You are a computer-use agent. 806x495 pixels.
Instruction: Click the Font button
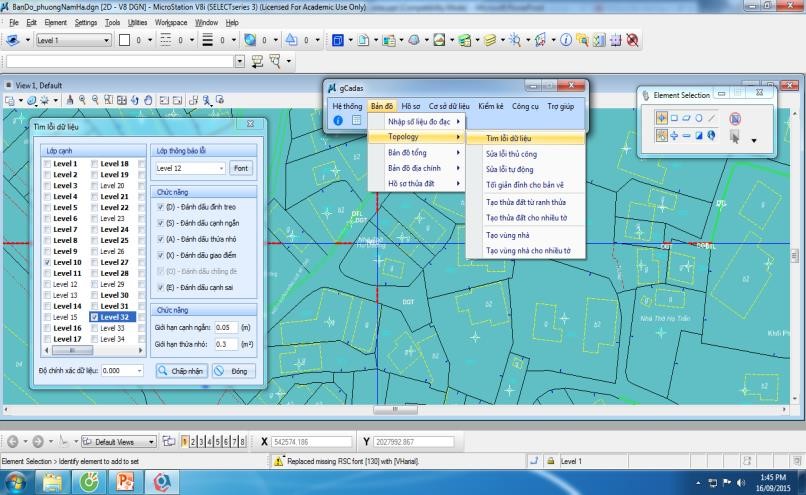241,168
